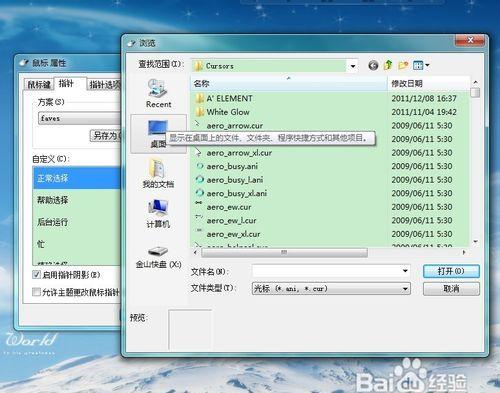Click the 2011/11/04 19:42 date cell
Viewport: 500px width, 393px height.
click(x=424, y=112)
